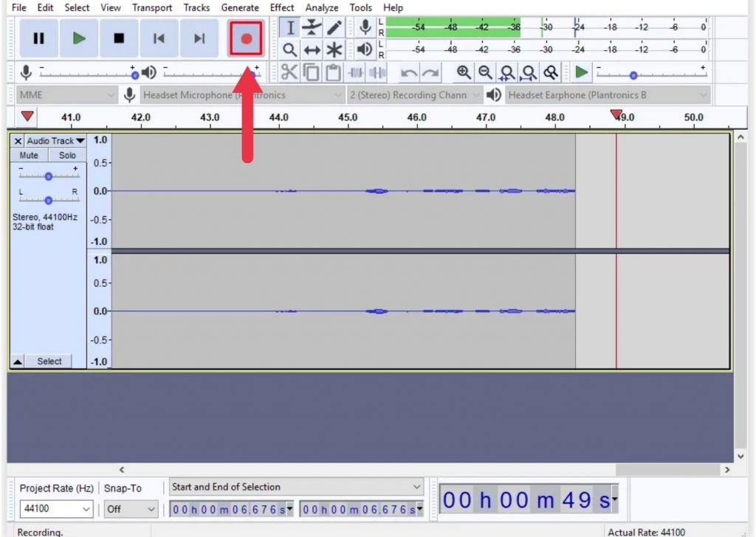Select the Draw pencil tool
The height and width of the screenshot is (537, 756).
[334, 27]
